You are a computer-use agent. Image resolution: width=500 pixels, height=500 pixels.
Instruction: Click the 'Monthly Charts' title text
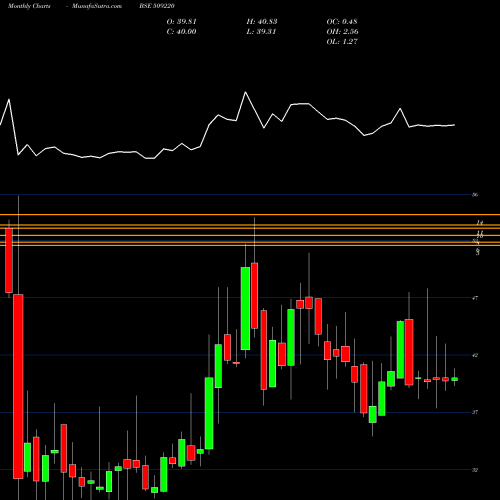pyautogui.click(x=29, y=6)
